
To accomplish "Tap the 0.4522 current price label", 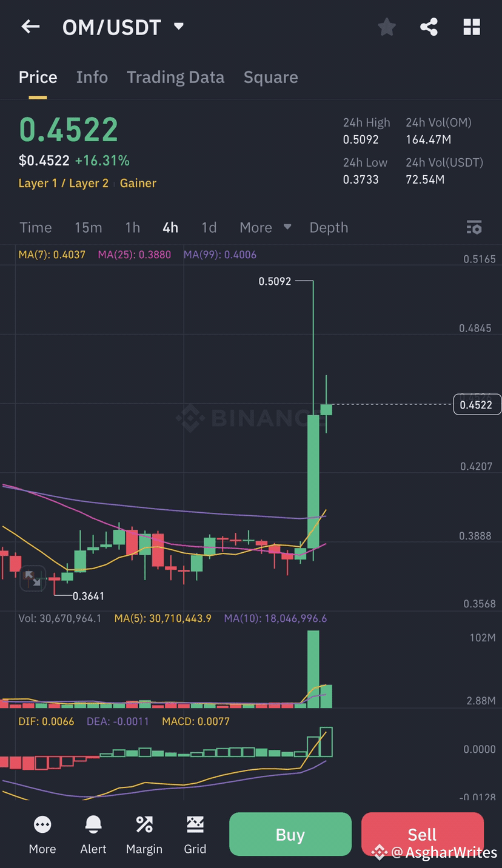I will 477,404.
